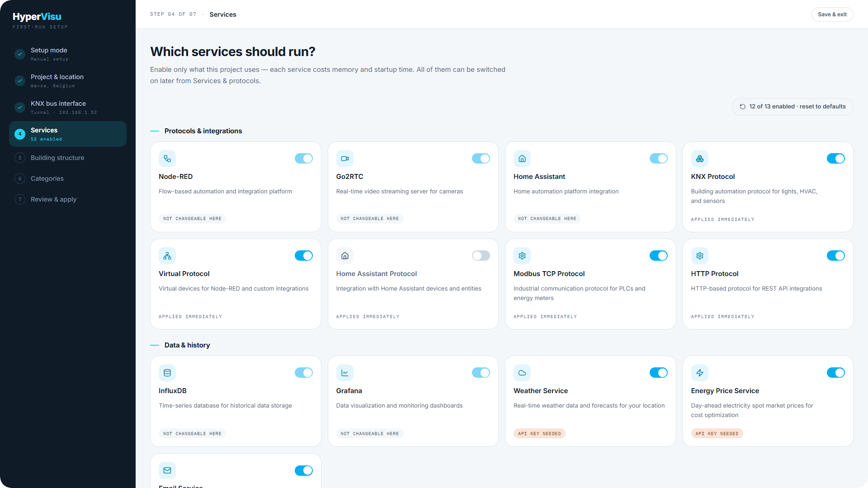Toggle the Go2RTC service switch
Image resolution: width=868 pixels, height=488 pixels.
tap(481, 159)
